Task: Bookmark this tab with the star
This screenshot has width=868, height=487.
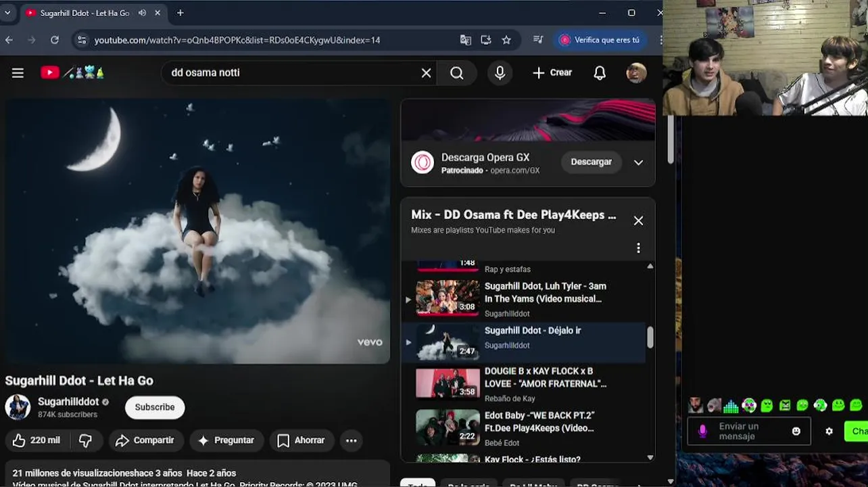Action: point(506,40)
